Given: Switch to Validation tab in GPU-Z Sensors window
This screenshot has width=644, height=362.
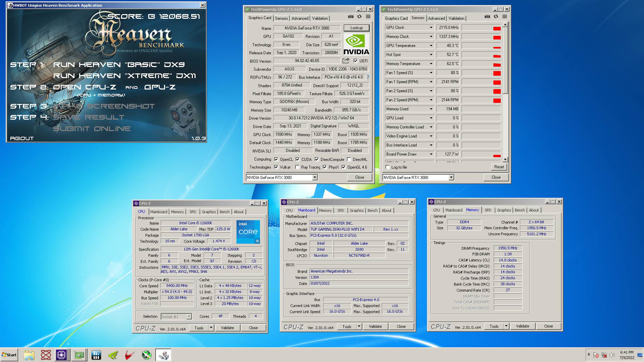Looking at the screenshot, I should click(457, 18).
